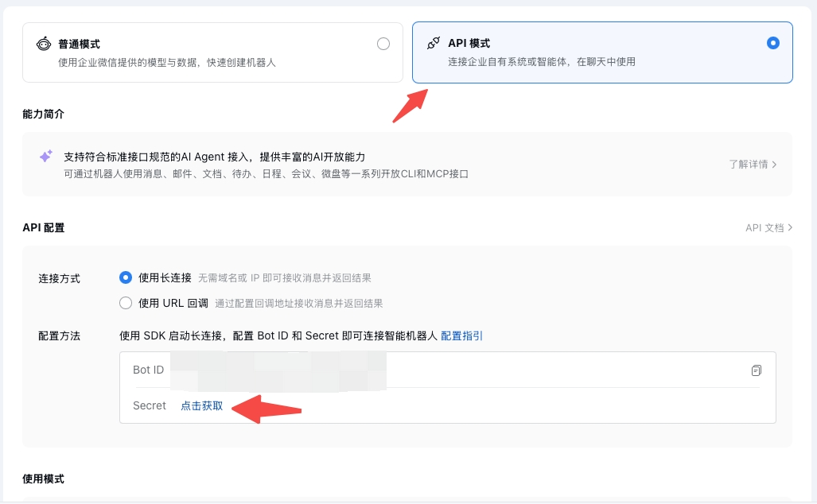Click text 使用 SDK 启动长连接
Image resolution: width=817 pixels, height=504 pixels.
(x=171, y=335)
